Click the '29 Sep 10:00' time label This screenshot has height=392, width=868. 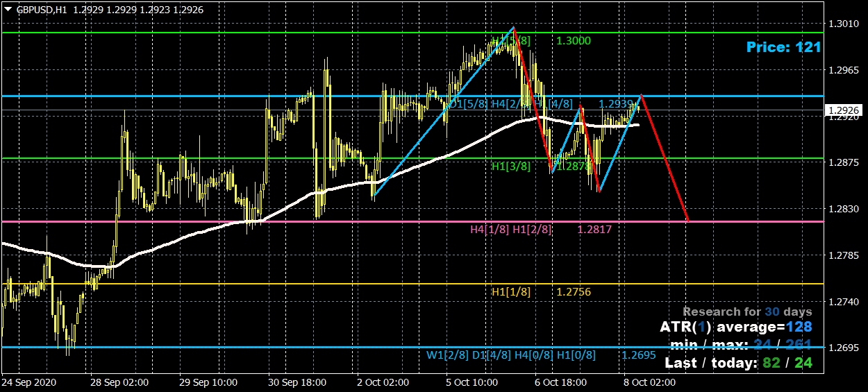(x=208, y=382)
